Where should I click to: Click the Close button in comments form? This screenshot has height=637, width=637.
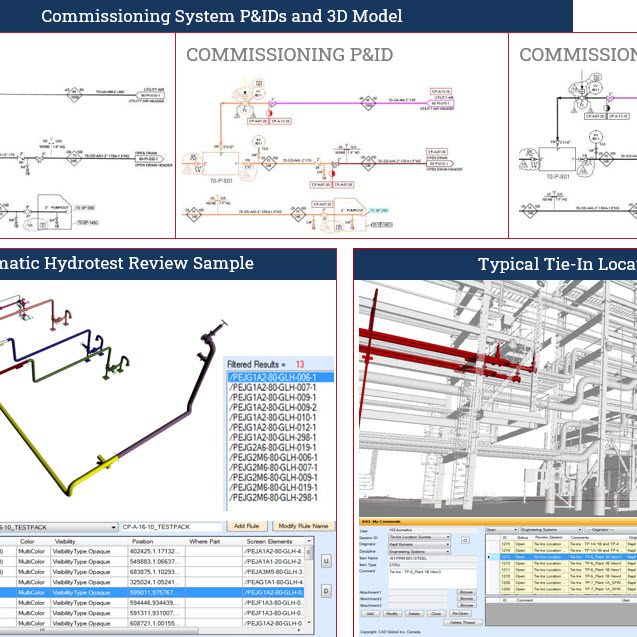click(436, 613)
